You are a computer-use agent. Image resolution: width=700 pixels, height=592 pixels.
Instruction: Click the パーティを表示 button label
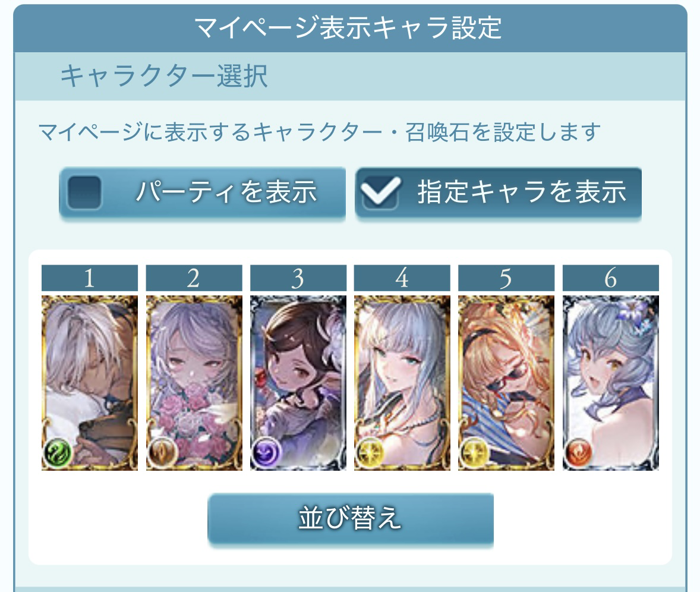pos(226,193)
